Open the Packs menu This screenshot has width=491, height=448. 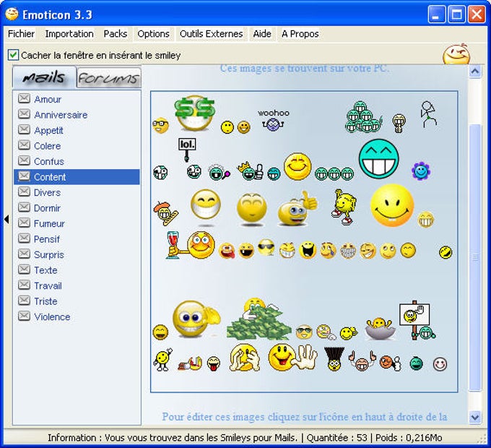point(116,34)
